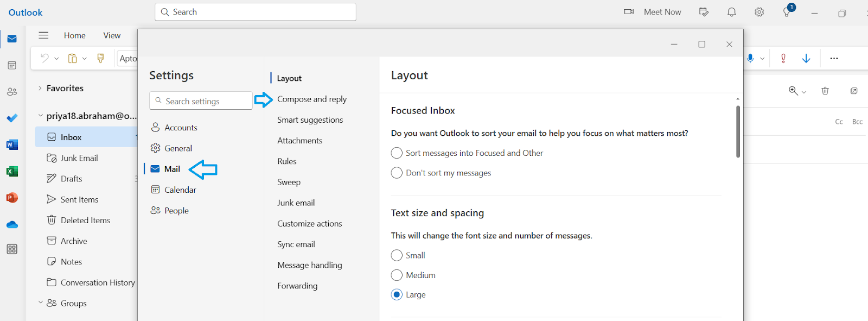Launch Word from the app rail
The height and width of the screenshot is (321, 868).
pyautogui.click(x=12, y=144)
